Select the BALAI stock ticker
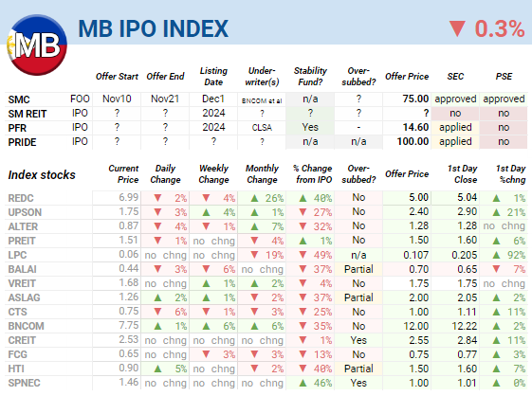The height and width of the screenshot is (396, 532). tap(22, 270)
